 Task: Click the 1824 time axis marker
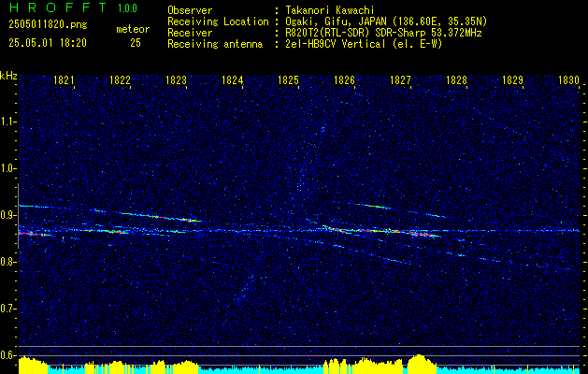[232, 79]
